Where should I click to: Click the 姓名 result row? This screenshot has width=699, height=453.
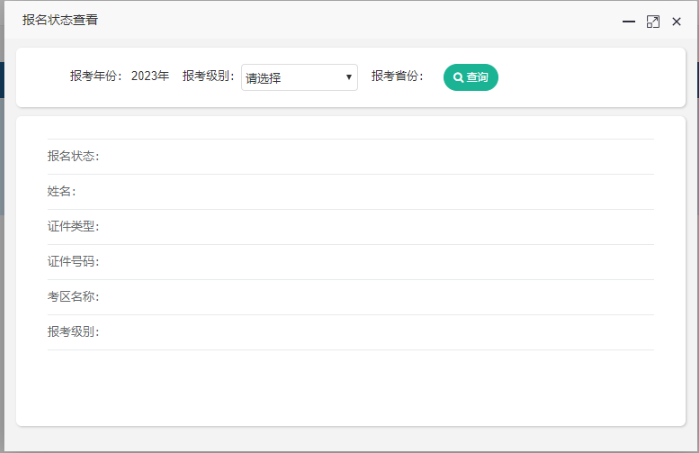coord(350,191)
